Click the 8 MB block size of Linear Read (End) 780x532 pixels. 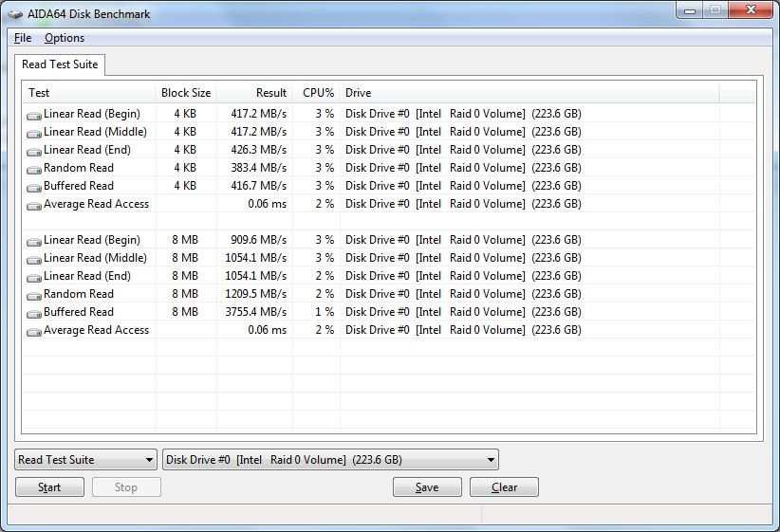[185, 276]
